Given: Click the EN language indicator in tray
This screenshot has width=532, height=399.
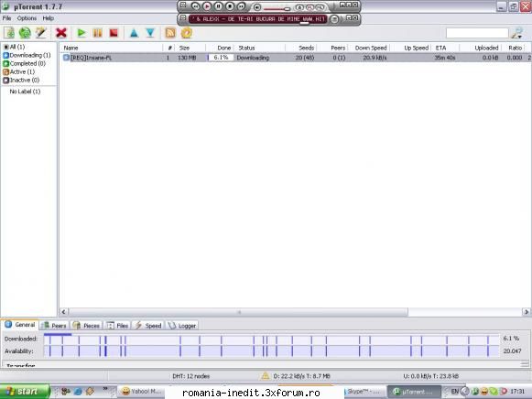Looking at the screenshot, I should click(x=455, y=392).
